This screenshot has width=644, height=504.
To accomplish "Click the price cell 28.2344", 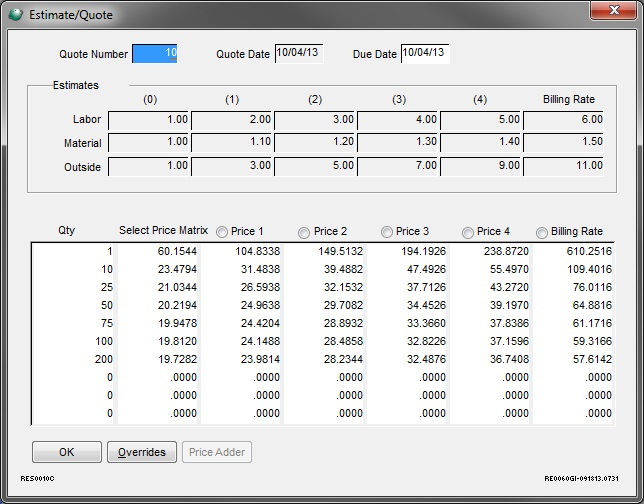I will tap(324, 359).
